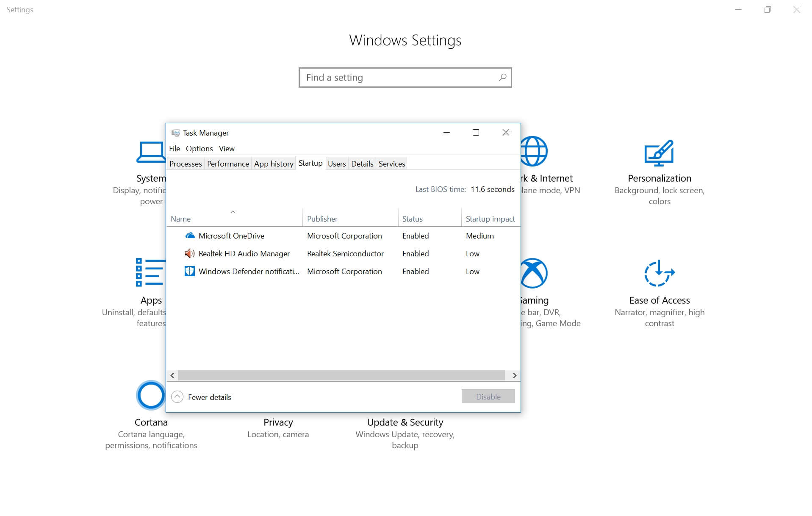812x516 pixels.
Task: Open Gaming Xbox icon in Settings
Action: click(534, 273)
